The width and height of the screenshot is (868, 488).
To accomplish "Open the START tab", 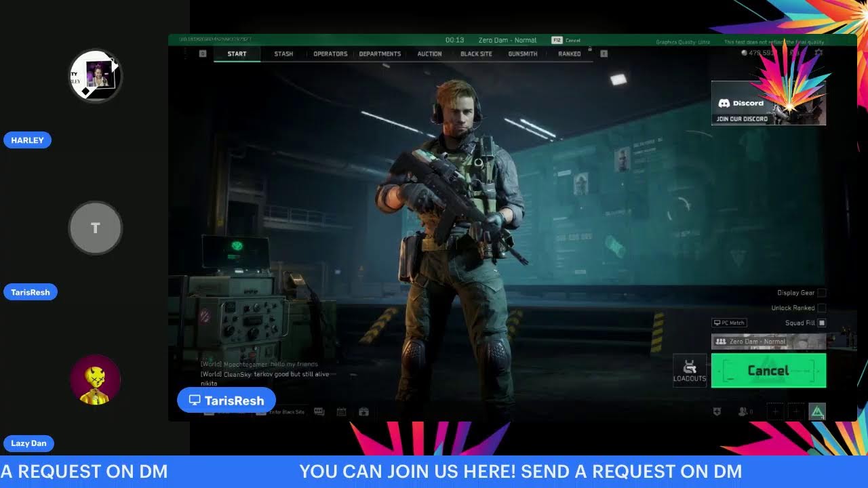I will pyautogui.click(x=237, y=54).
